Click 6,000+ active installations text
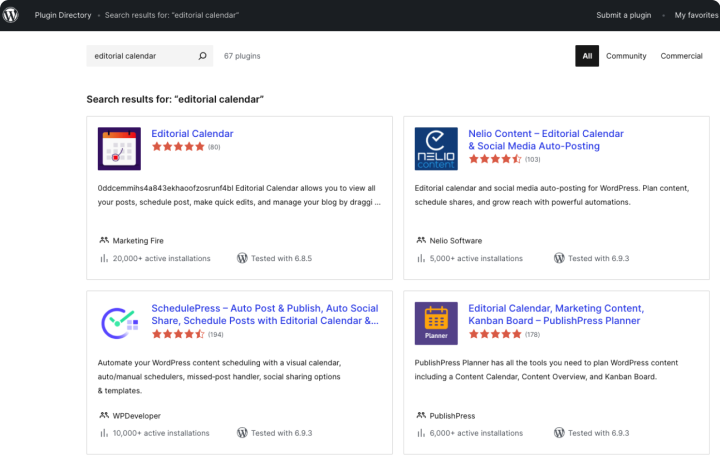This screenshot has width=720, height=460. (x=476, y=433)
